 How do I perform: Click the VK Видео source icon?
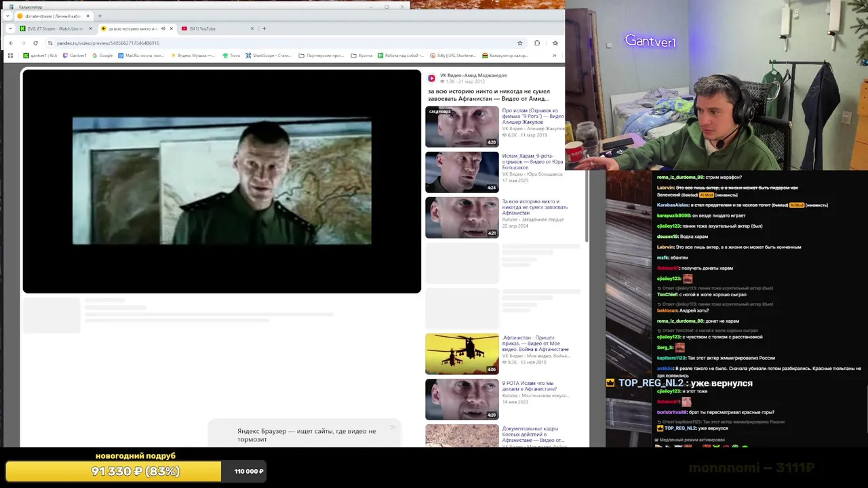[431, 78]
